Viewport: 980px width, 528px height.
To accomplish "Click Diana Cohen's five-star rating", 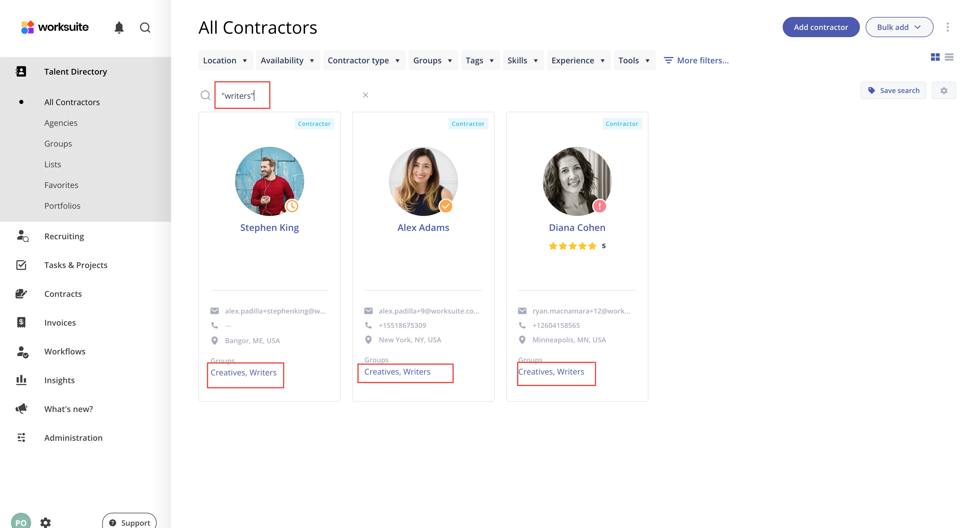I will point(572,246).
